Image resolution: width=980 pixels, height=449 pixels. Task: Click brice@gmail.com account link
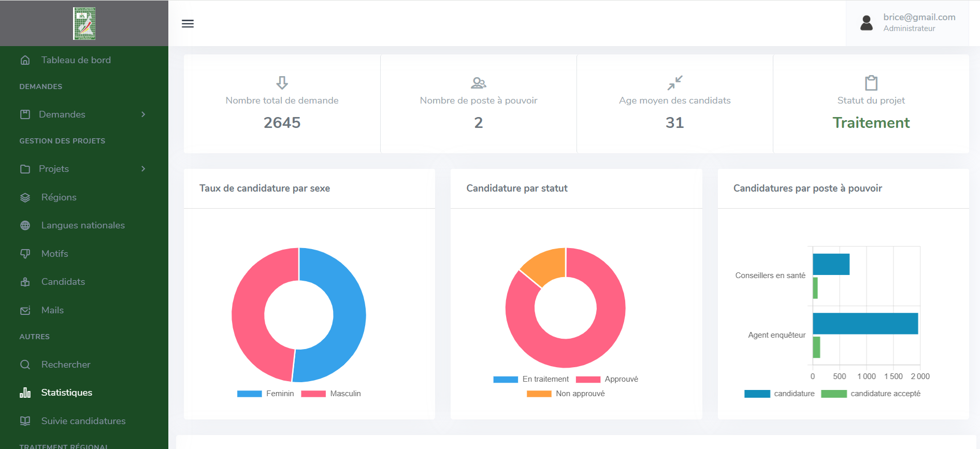pos(919,17)
